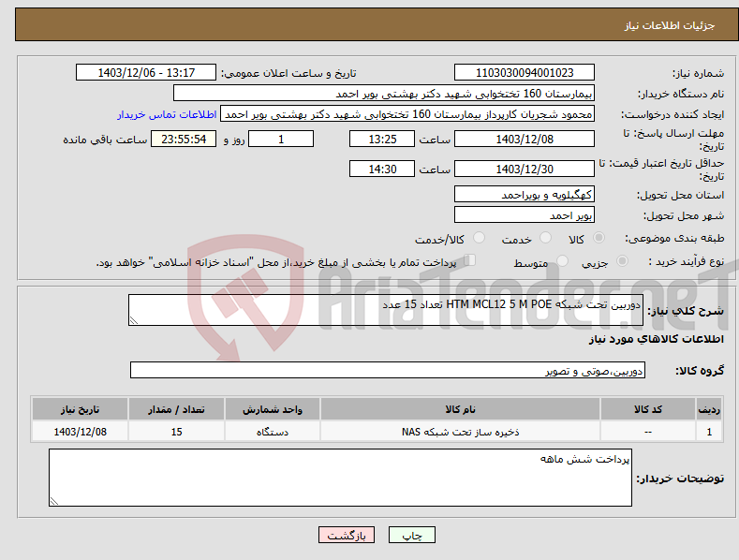Select the خدمت radio button

[545, 238]
